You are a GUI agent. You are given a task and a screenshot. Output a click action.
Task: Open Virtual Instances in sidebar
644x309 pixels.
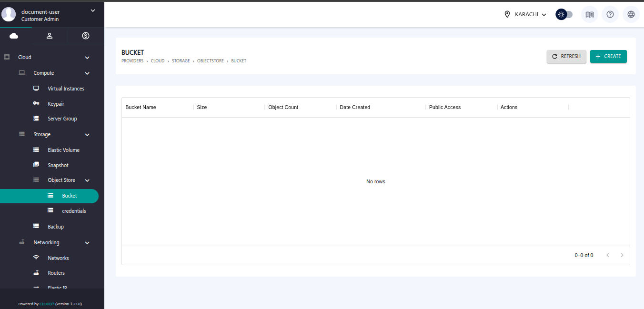click(66, 89)
